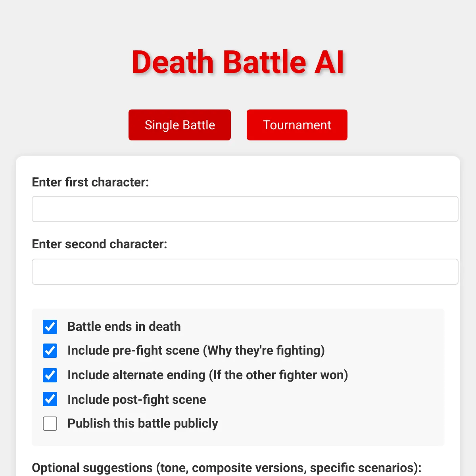The image size is (476, 476).
Task: Click the Optional suggestions label text
Action: click(x=226, y=468)
